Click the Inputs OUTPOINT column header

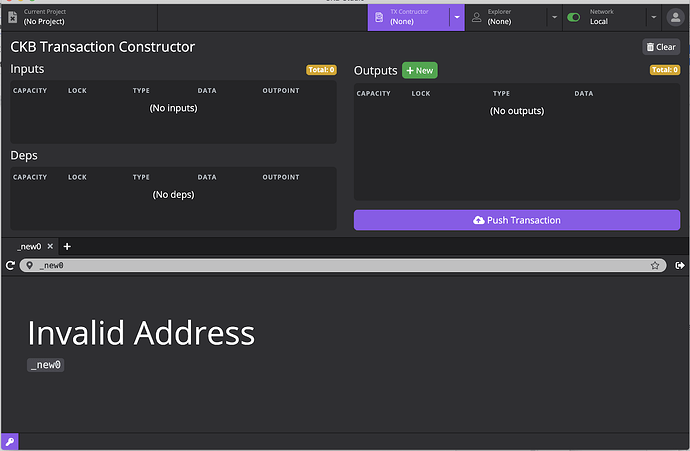[281, 91]
